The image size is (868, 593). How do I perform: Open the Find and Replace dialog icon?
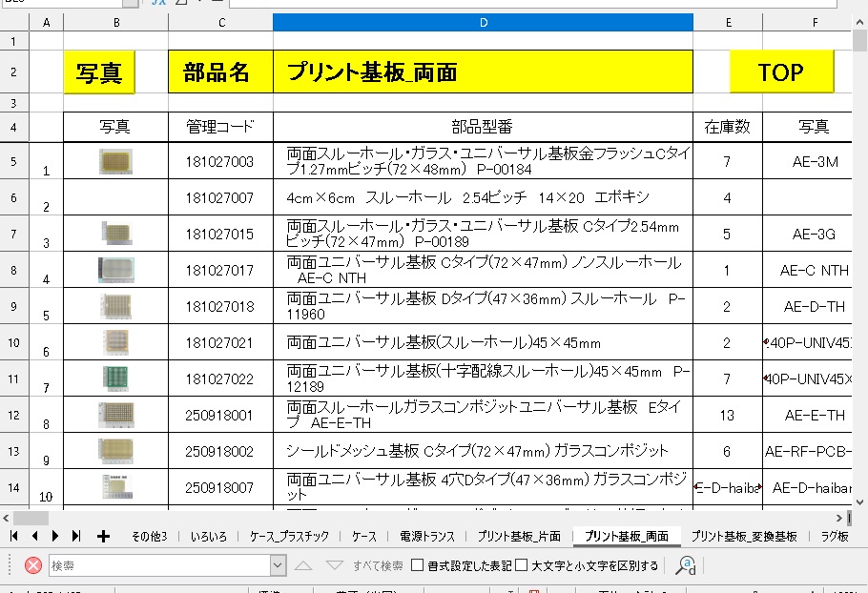point(685,565)
